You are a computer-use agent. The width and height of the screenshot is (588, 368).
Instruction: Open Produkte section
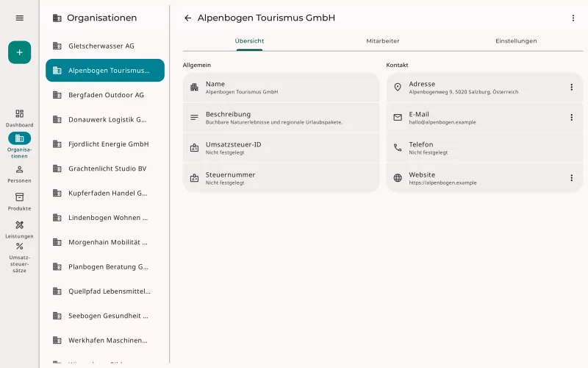click(20, 202)
